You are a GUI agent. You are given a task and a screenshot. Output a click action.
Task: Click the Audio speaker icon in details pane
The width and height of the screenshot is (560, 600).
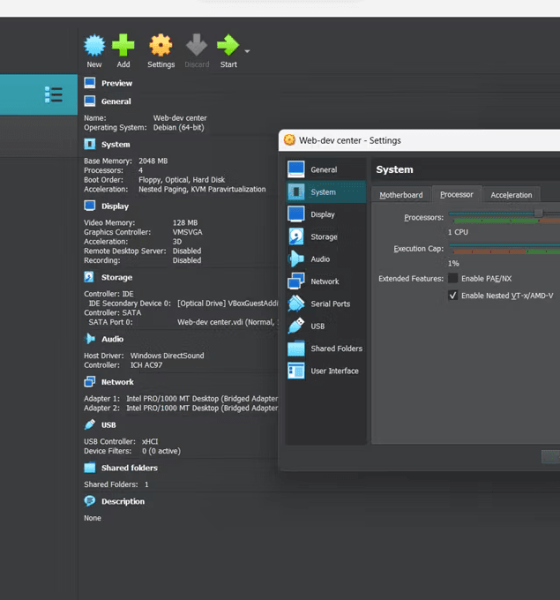90,339
